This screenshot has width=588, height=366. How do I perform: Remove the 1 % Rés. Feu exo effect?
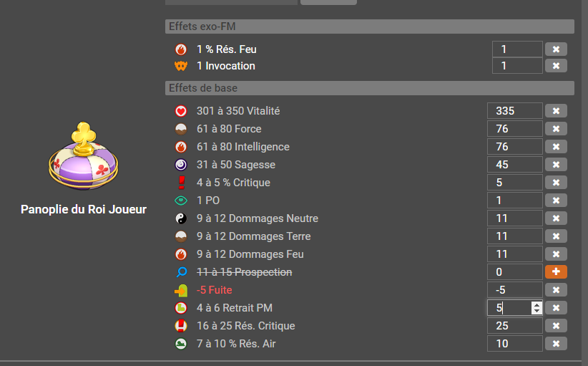[556, 49]
